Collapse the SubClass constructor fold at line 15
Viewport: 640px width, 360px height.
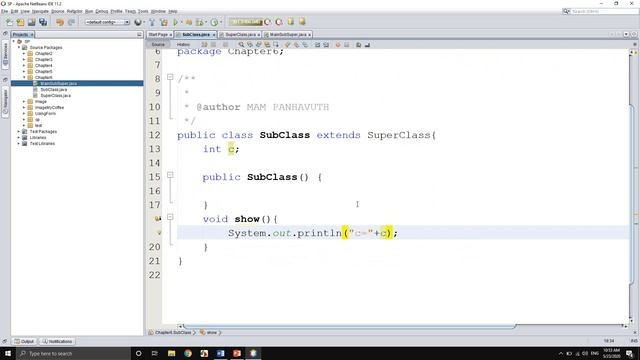[x=170, y=175]
